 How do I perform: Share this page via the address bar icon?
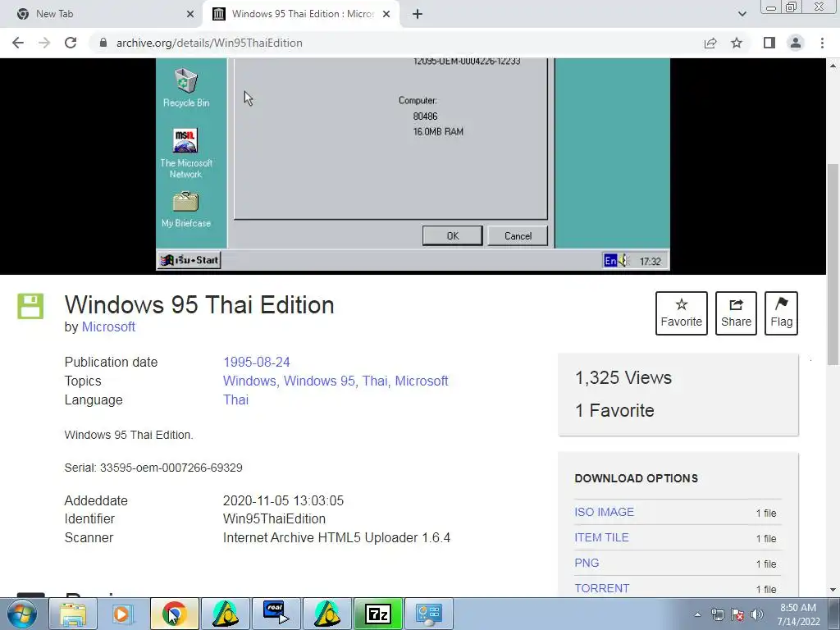pyautogui.click(x=710, y=43)
